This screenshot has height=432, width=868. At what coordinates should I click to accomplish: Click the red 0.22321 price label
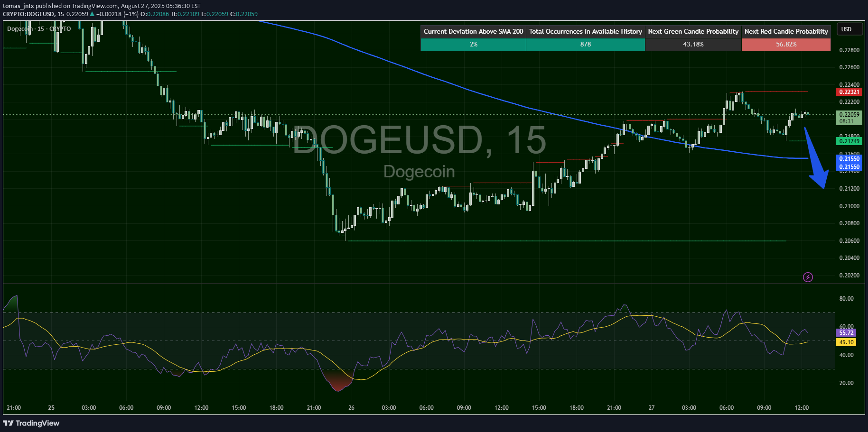click(x=849, y=92)
